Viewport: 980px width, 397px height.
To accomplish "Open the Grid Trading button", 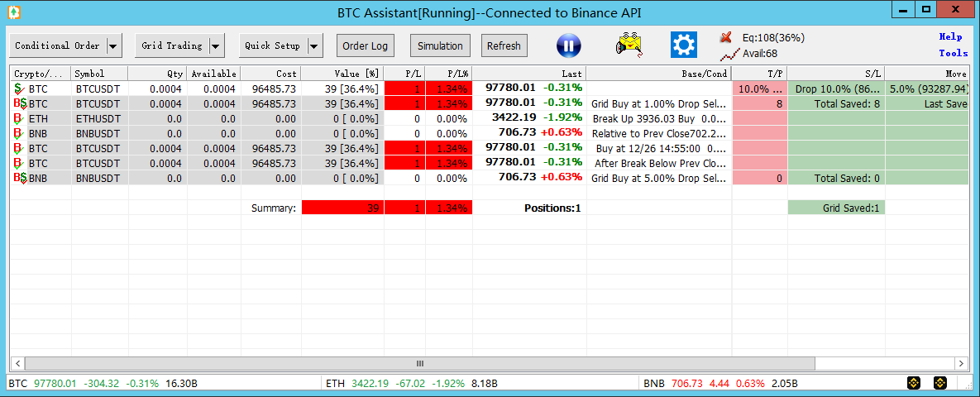I will coord(172,45).
